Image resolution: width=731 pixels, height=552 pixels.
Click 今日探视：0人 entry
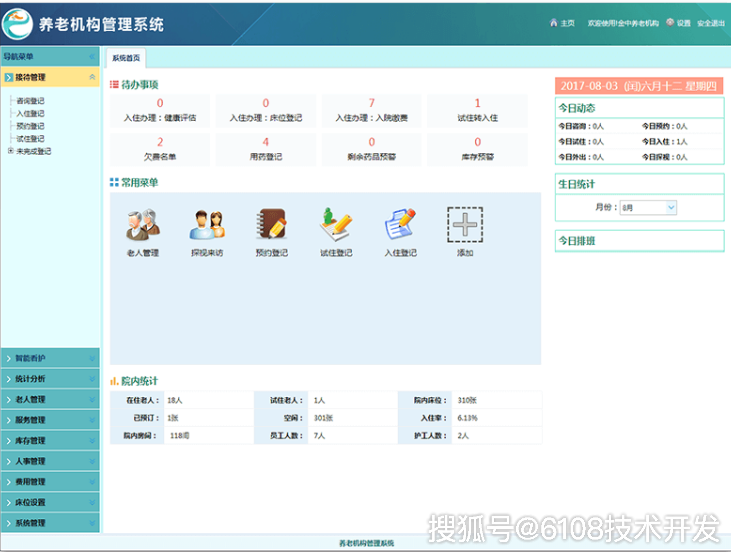(x=664, y=157)
